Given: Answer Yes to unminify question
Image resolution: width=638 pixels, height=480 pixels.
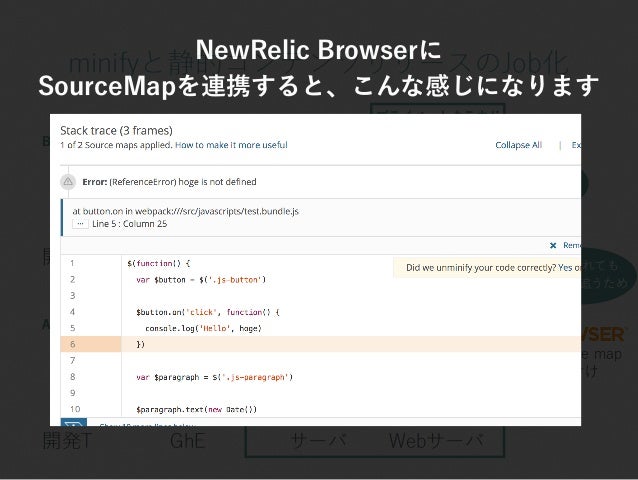Looking at the screenshot, I should point(565,268).
